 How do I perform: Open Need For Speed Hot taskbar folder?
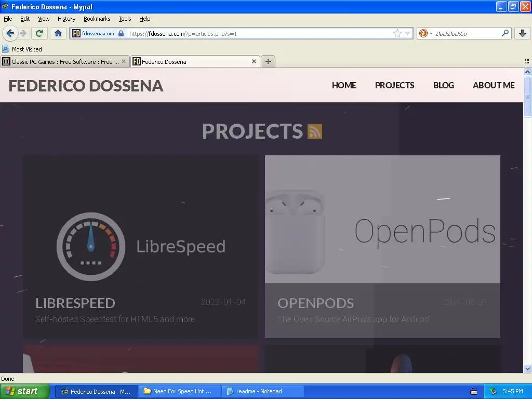pos(179,391)
